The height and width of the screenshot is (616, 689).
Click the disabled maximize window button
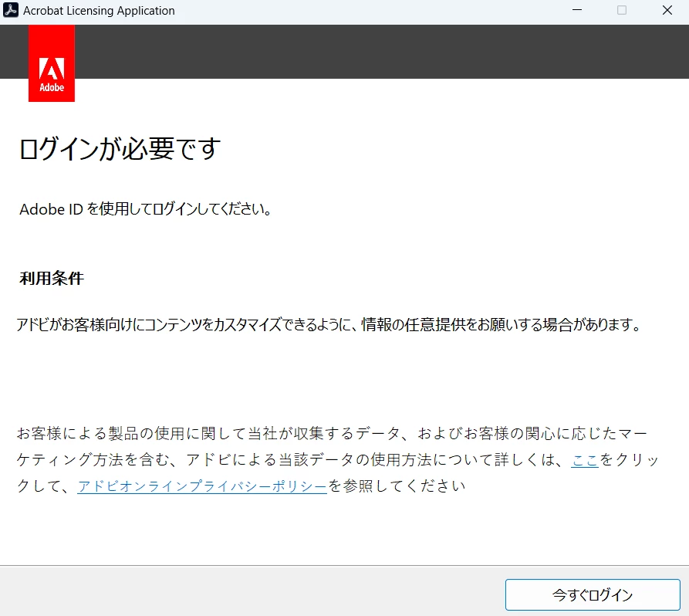pos(622,10)
